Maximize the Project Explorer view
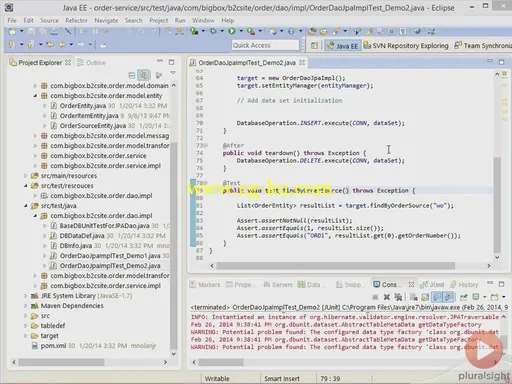The height and width of the screenshot is (384, 512). [171, 62]
